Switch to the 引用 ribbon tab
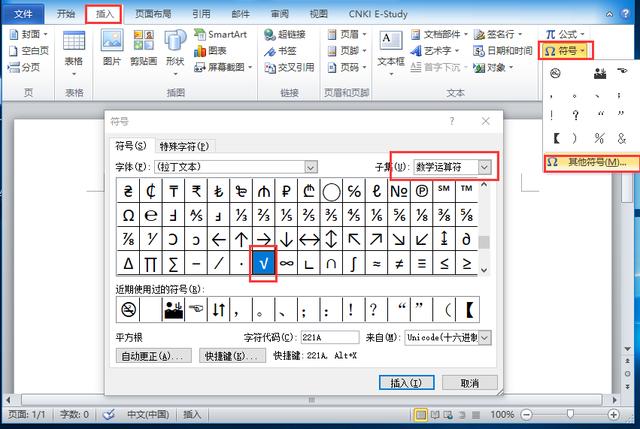This screenshot has width=640, height=429. coord(201,14)
